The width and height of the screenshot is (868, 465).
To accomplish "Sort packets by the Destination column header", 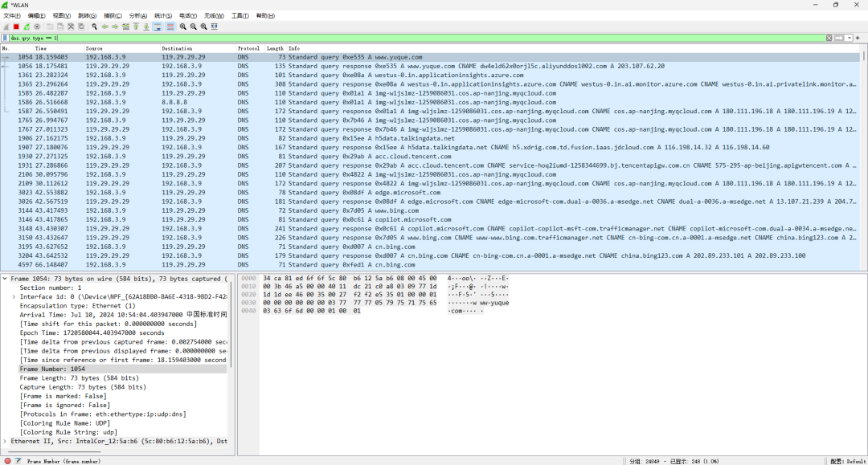I will pos(198,49).
